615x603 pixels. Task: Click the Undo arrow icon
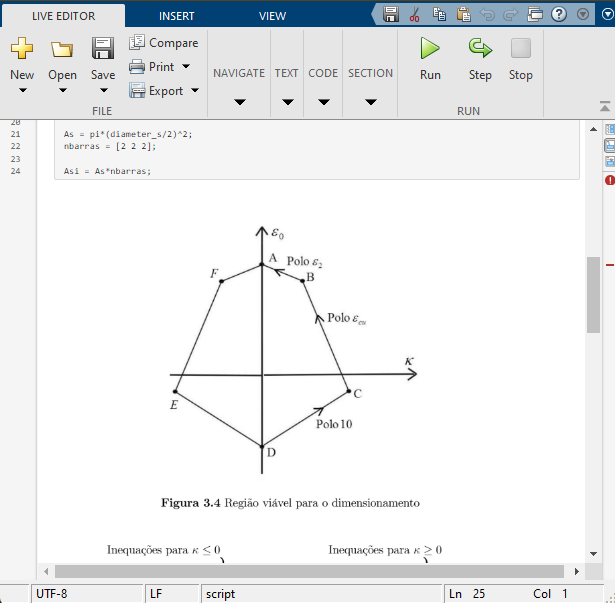487,15
